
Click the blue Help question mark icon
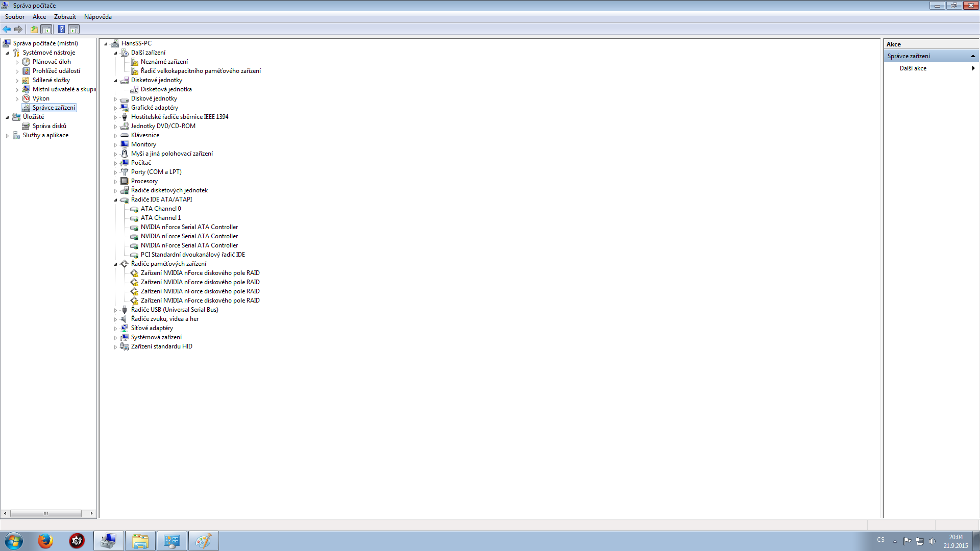pos(61,29)
